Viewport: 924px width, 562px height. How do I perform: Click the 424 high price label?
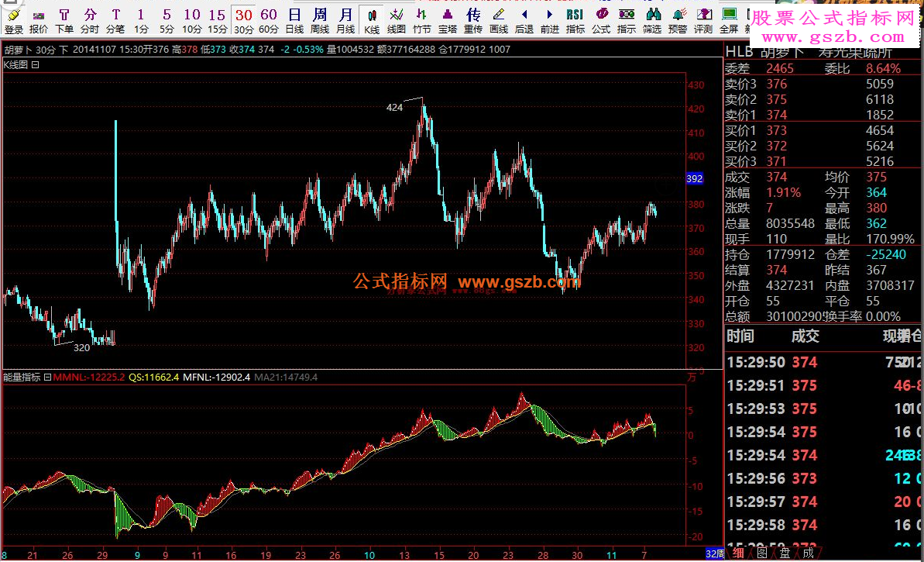click(x=394, y=107)
